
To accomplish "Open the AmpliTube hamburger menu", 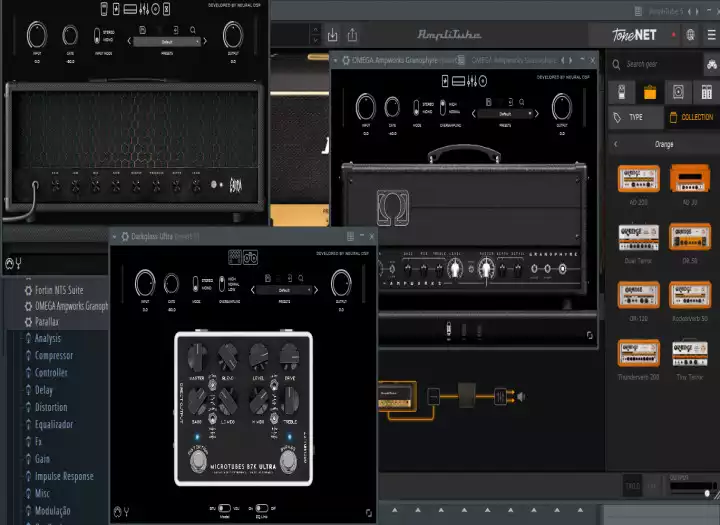I will (711, 35).
